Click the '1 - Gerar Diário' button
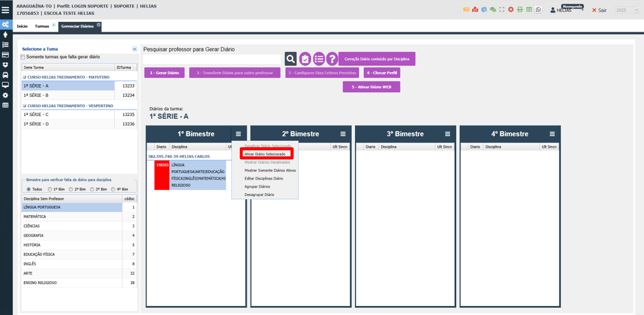Viewport: 644px width, 315px height. pos(164,73)
